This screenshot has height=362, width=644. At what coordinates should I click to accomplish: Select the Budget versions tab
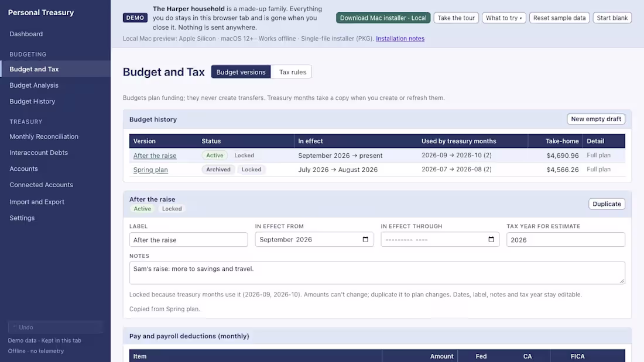click(241, 72)
